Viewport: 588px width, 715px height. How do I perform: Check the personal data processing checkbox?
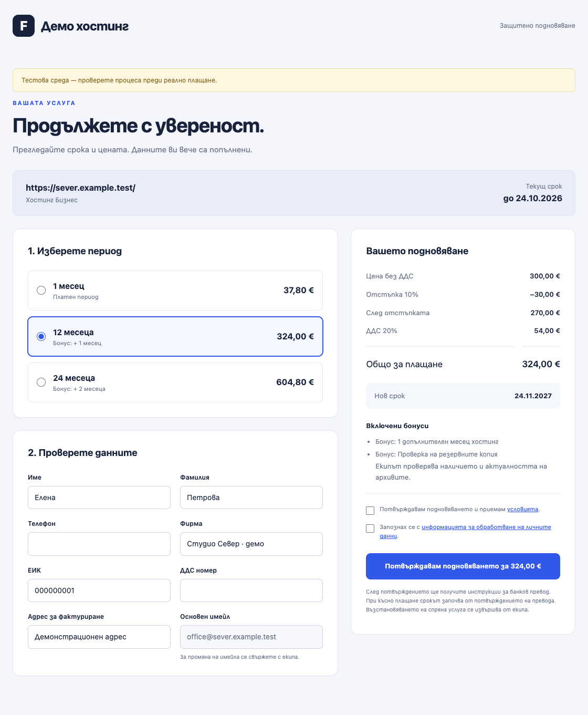tap(370, 529)
